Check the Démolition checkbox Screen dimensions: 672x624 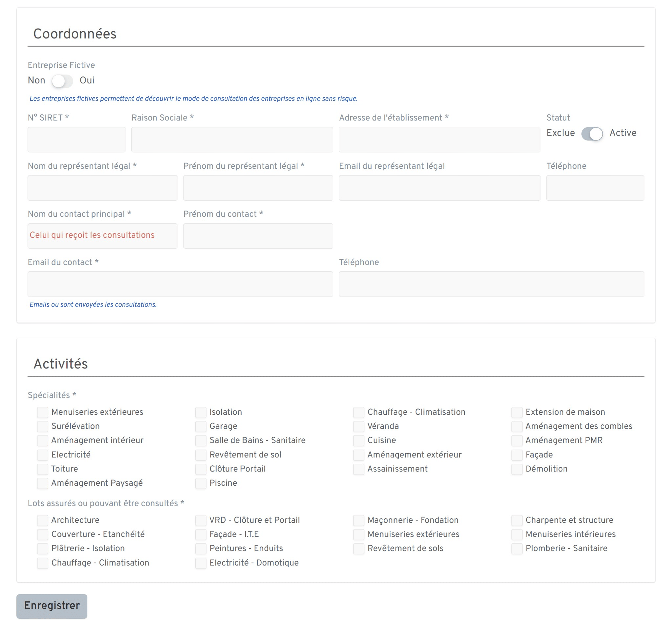[x=517, y=469]
